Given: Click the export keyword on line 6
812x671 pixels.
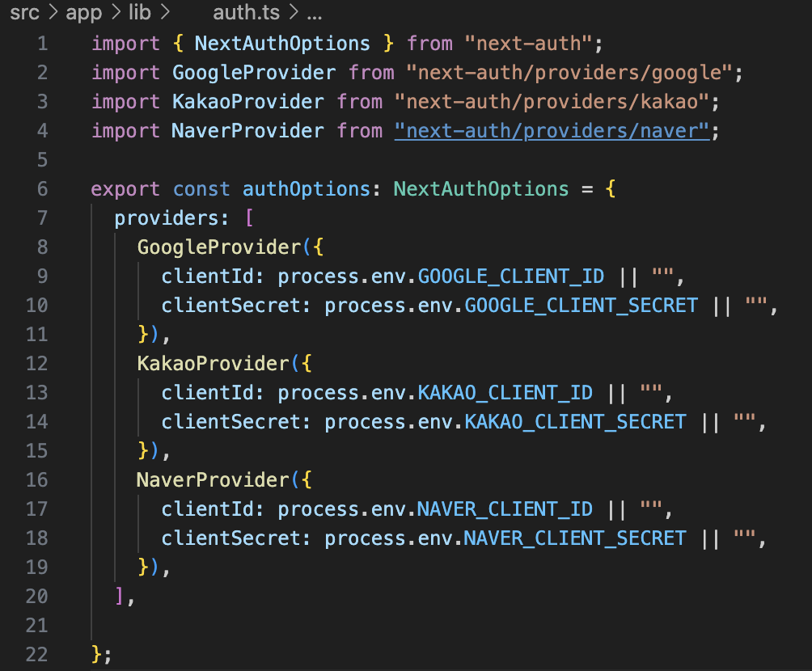Looking at the screenshot, I should click(x=125, y=189).
